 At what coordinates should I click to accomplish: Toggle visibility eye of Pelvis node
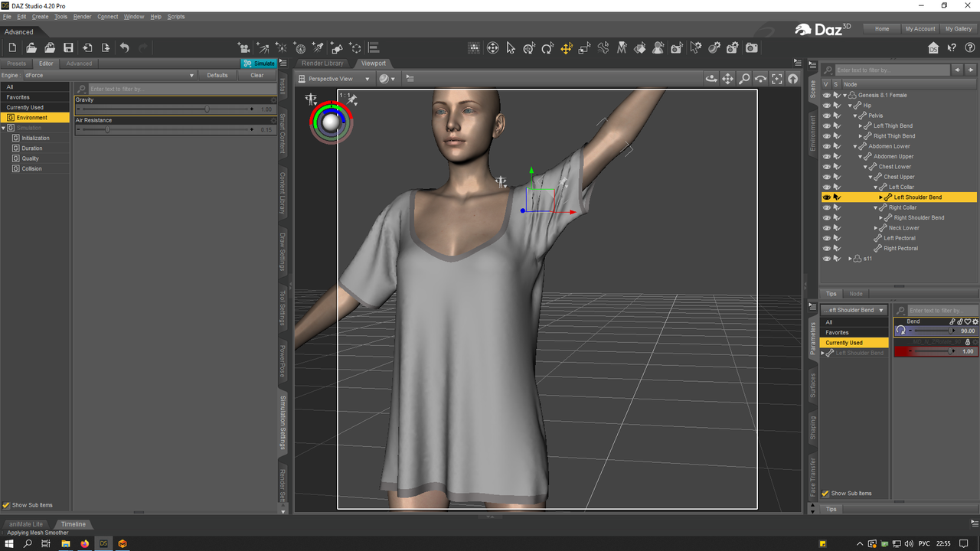[827, 116]
